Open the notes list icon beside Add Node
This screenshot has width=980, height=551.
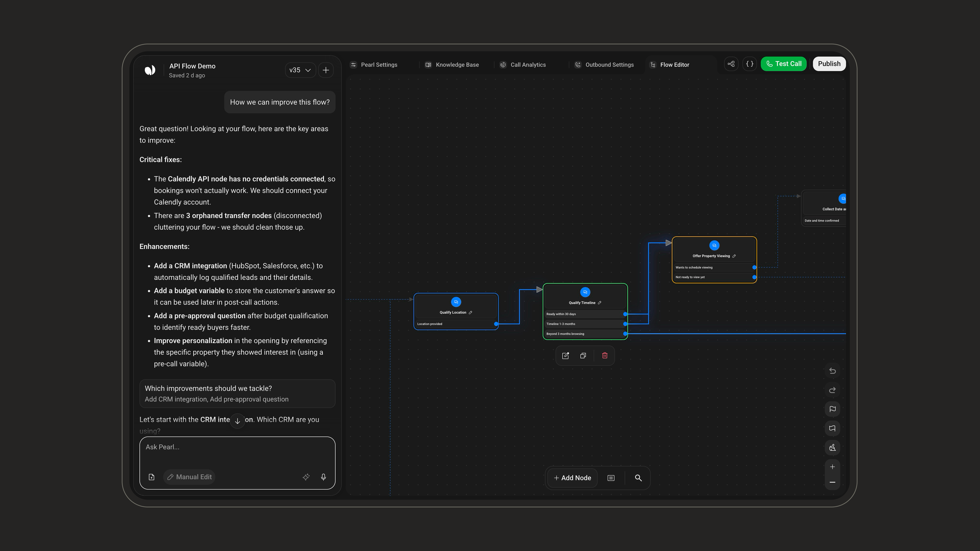point(611,478)
